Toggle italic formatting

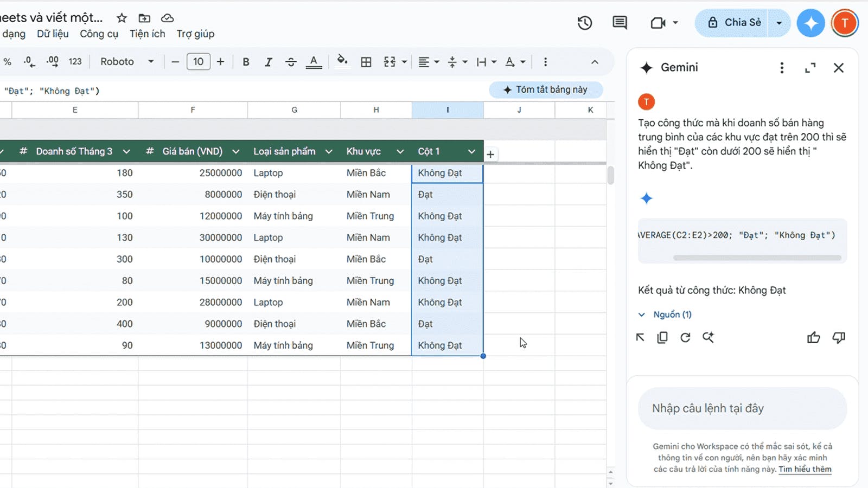click(268, 62)
